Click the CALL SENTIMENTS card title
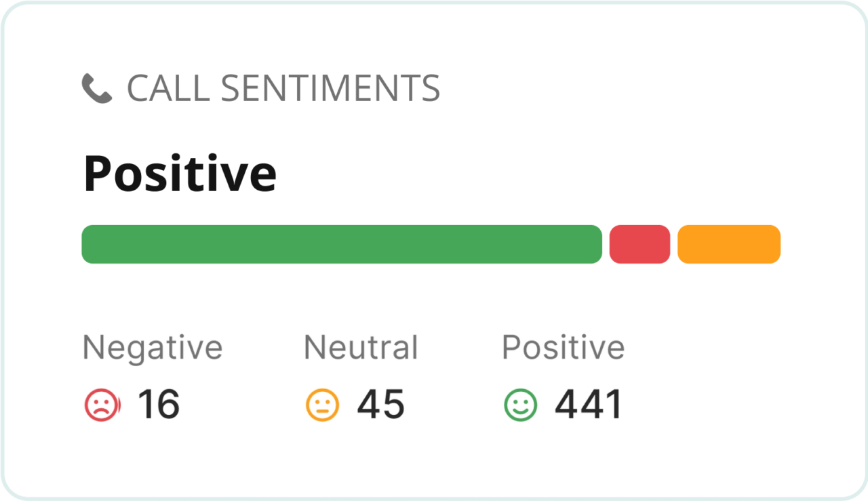 click(x=283, y=89)
